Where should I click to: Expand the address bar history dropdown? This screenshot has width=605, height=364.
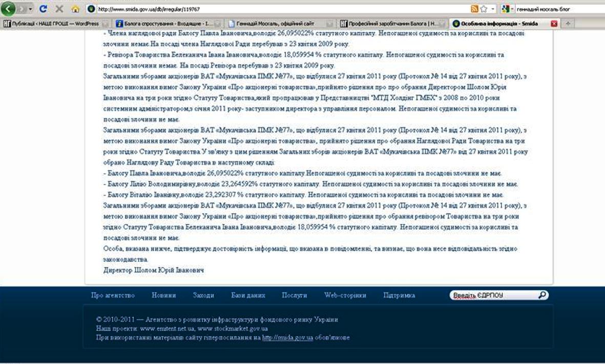[493, 9]
